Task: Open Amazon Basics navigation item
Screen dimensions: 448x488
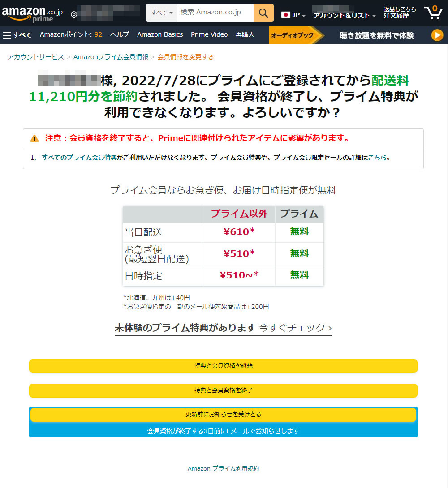Action: [x=160, y=35]
